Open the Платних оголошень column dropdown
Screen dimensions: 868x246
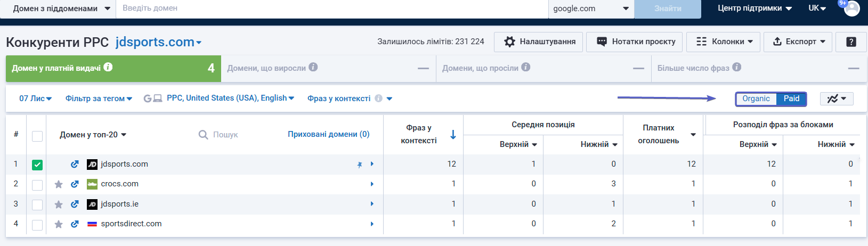693,135
